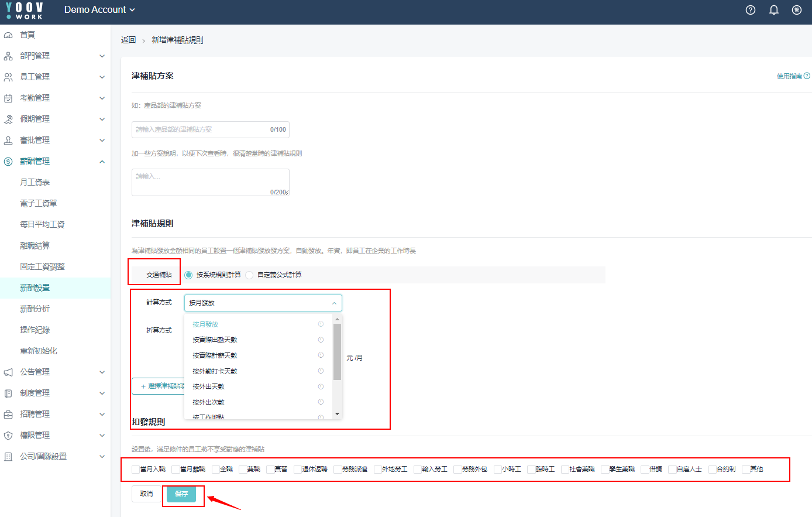Click the info icon beside 按實際出勤天數
812x517 pixels.
click(321, 340)
